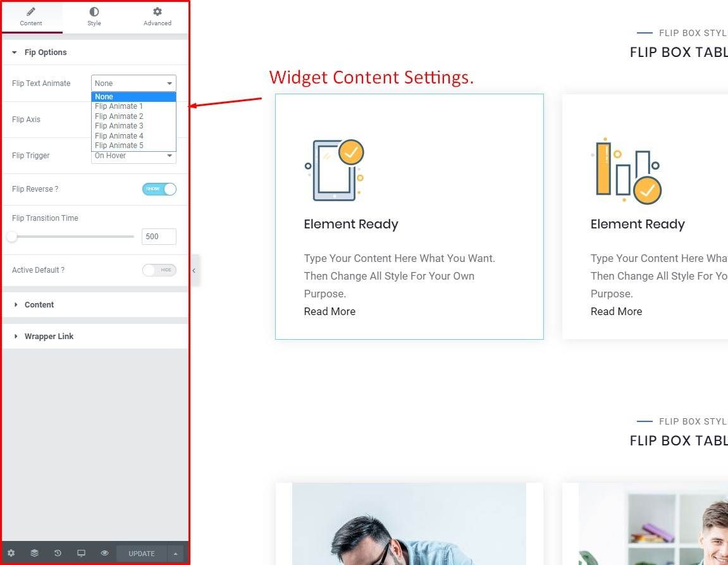The width and height of the screenshot is (728, 565).
Task: Click the Flip Transition Time slider handle
Action: 11,237
